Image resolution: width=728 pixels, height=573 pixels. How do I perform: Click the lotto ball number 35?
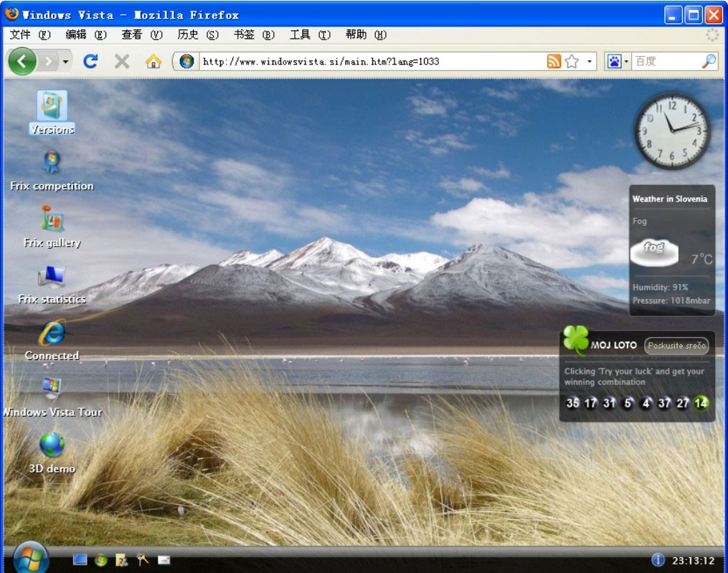click(x=572, y=402)
